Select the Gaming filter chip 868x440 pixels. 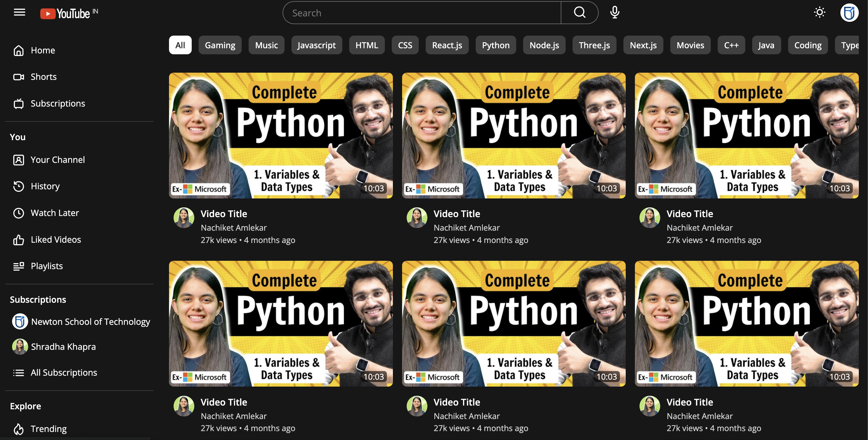pyautogui.click(x=220, y=45)
